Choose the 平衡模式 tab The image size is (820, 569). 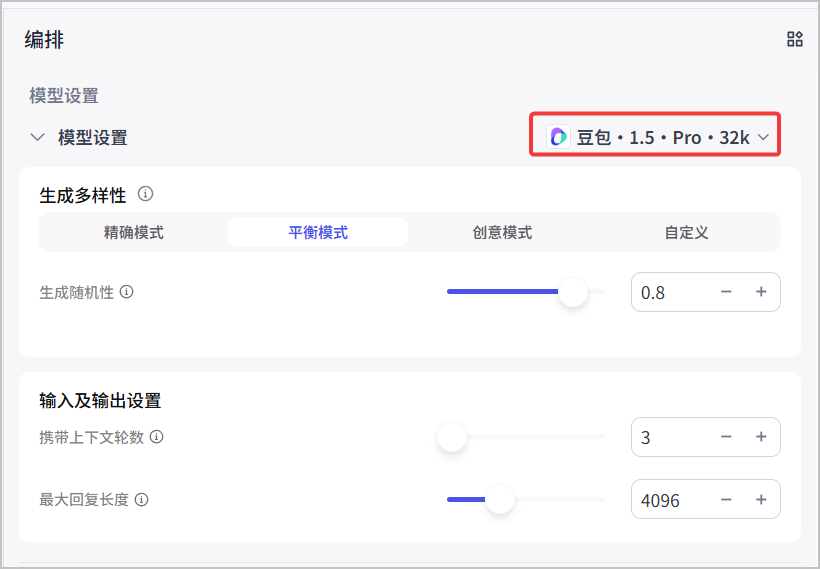point(318,232)
